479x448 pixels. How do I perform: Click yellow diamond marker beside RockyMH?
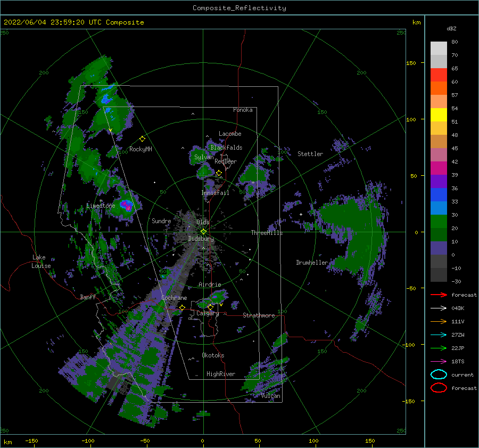(x=142, y=139)
